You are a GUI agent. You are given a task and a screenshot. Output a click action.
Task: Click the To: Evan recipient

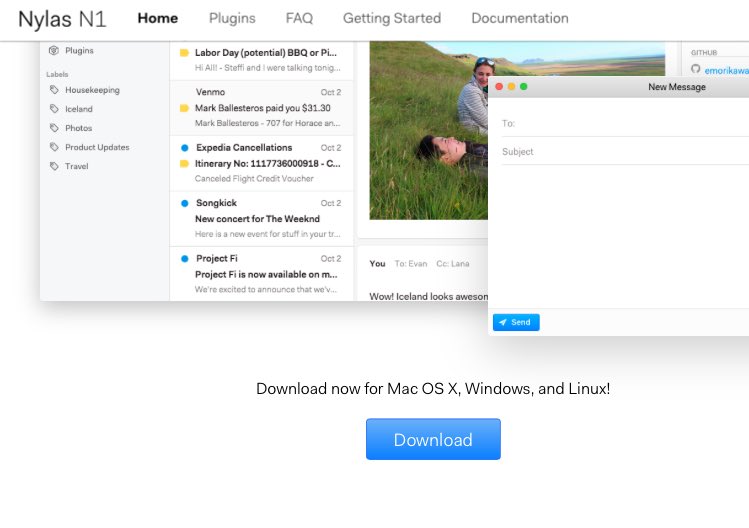click(x=411, y=263)
